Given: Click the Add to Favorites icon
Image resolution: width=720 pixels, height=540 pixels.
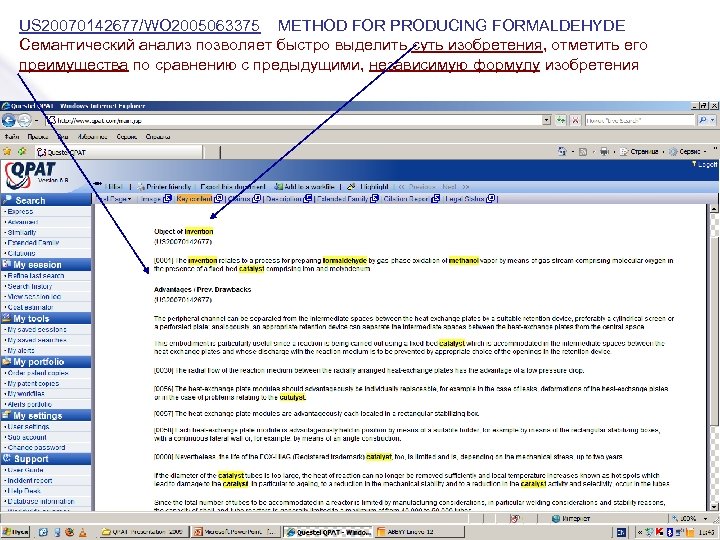Looking at the screenshot, I should [x=22, y=152].
